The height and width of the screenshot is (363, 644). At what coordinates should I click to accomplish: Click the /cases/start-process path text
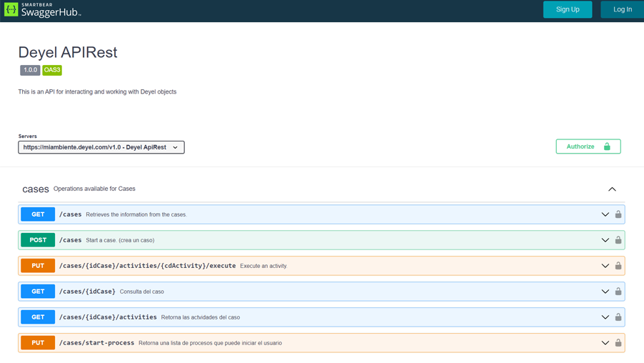[96, 343]
